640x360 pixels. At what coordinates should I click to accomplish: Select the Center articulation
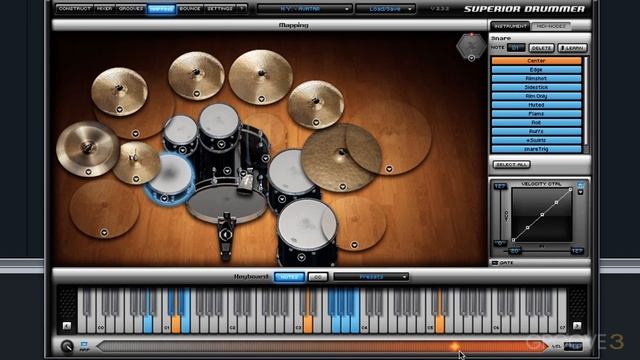(536, 61)
